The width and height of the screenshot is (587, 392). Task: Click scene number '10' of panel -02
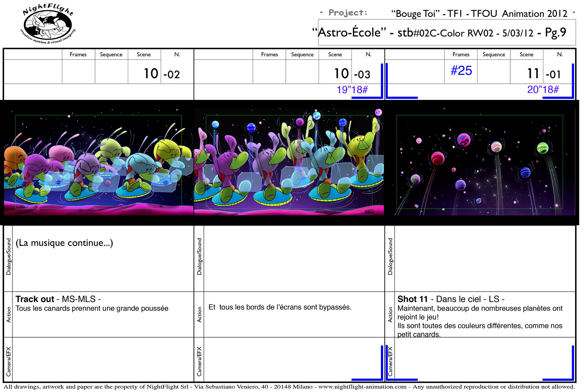pyautogui.click(x=151, y=74)
